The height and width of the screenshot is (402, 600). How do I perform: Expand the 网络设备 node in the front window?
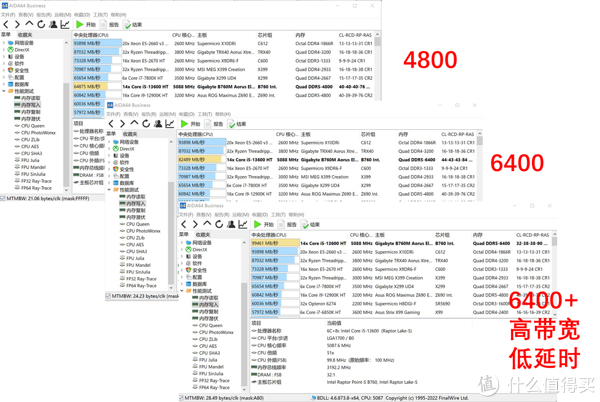(182, 243)
